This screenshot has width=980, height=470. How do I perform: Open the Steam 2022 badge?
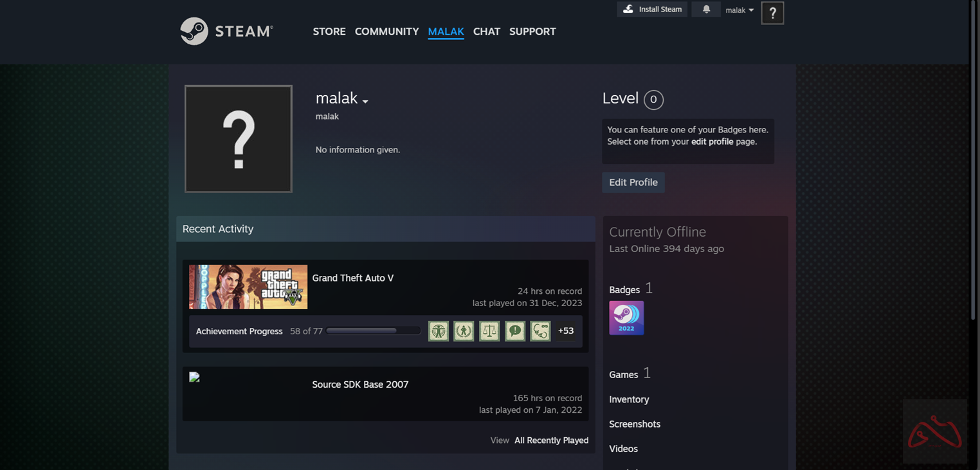click(x=626, y=318)
